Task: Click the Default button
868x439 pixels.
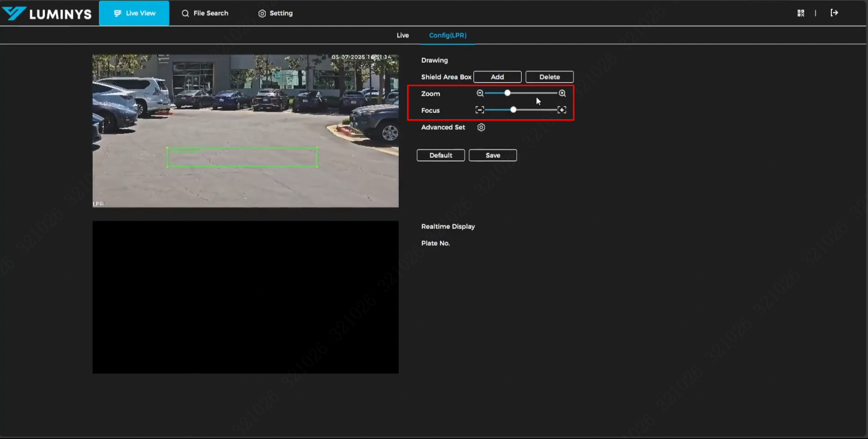Action: click(x=441, y=155)
